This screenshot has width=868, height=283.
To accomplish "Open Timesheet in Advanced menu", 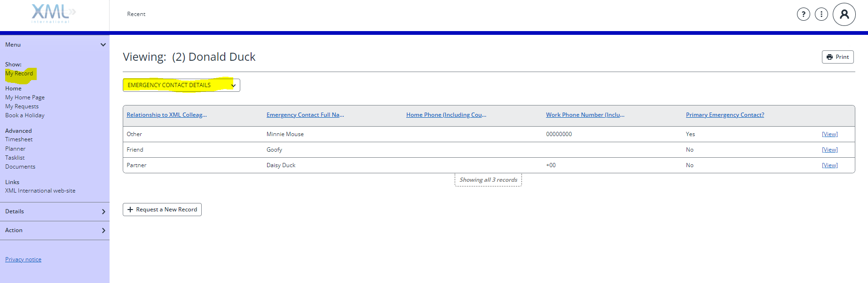I will (19, 139).
